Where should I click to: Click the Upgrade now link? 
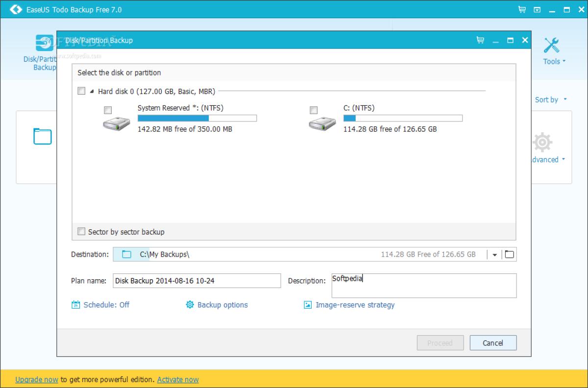(36, 379)
